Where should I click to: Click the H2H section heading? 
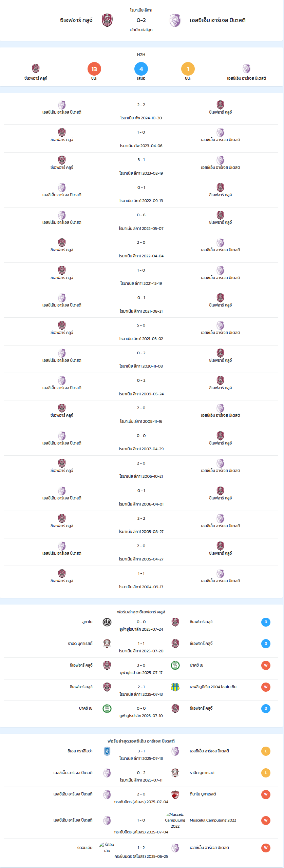(x=141, y=55)
